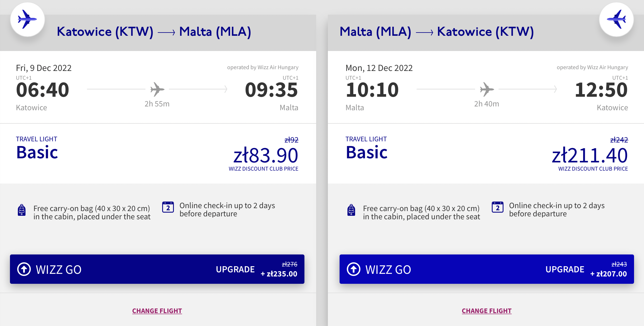The width and height of the screenshot is (644, 326).
Task: Click the return flight airplane badge icon
Action: (616, 19)
